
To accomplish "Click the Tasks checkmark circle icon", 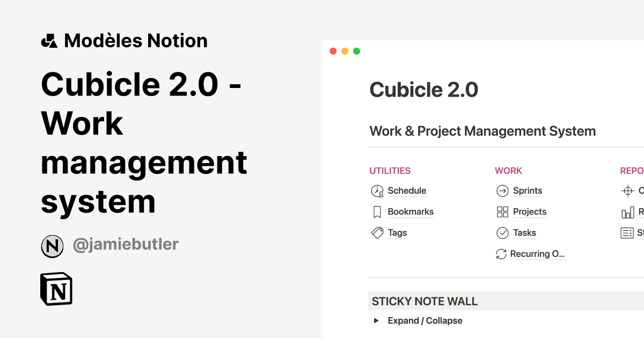I will tap(502, 232).
